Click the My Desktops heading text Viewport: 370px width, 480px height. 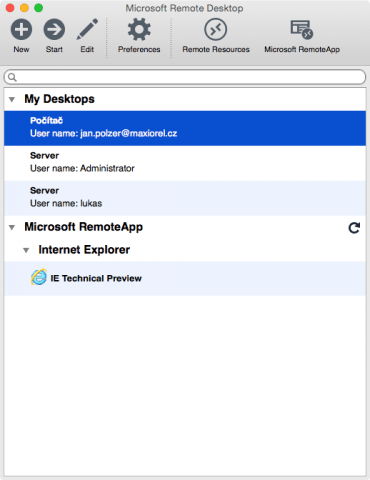tap(59, 99)
